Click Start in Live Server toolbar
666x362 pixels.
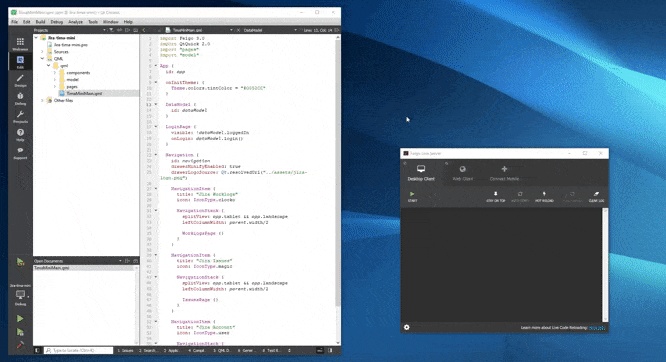coord(412,197)
